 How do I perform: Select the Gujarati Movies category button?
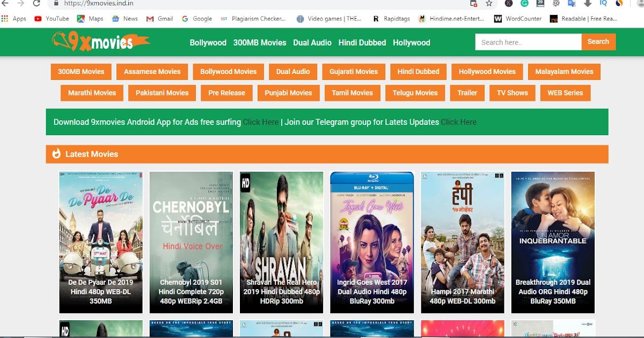point(354,71)
